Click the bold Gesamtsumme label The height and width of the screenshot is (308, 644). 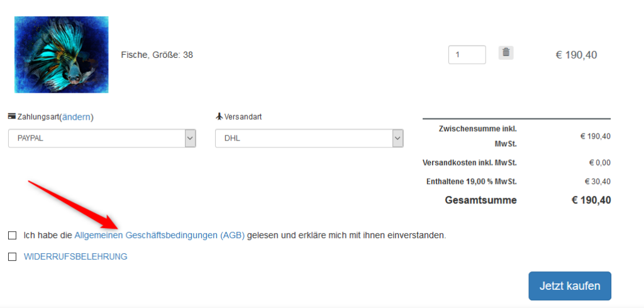(x=481, y=200)
